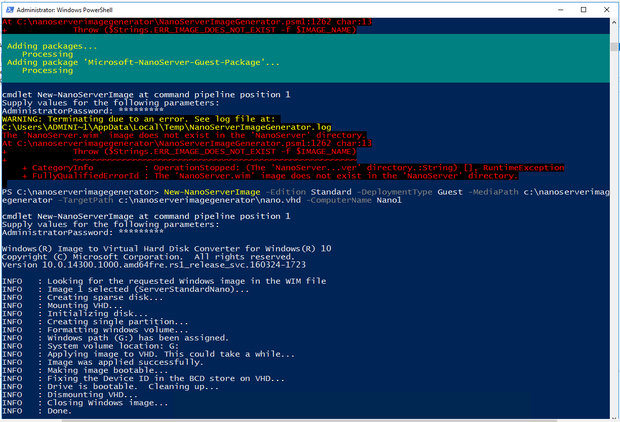Click the 'Dismounting VHD...' info line
This screenshot has width=620, height=422.
tap(70, 395)
